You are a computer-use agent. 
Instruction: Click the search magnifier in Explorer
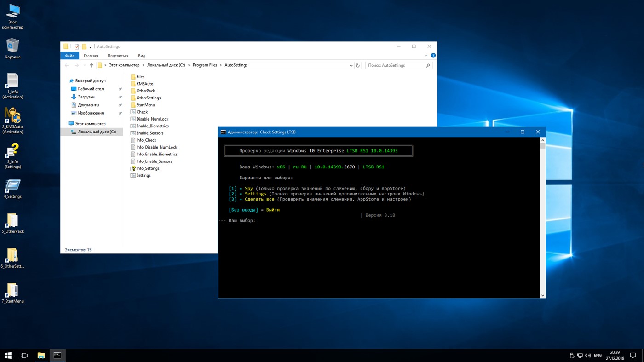pyautogui.click(x=428, y=65)
